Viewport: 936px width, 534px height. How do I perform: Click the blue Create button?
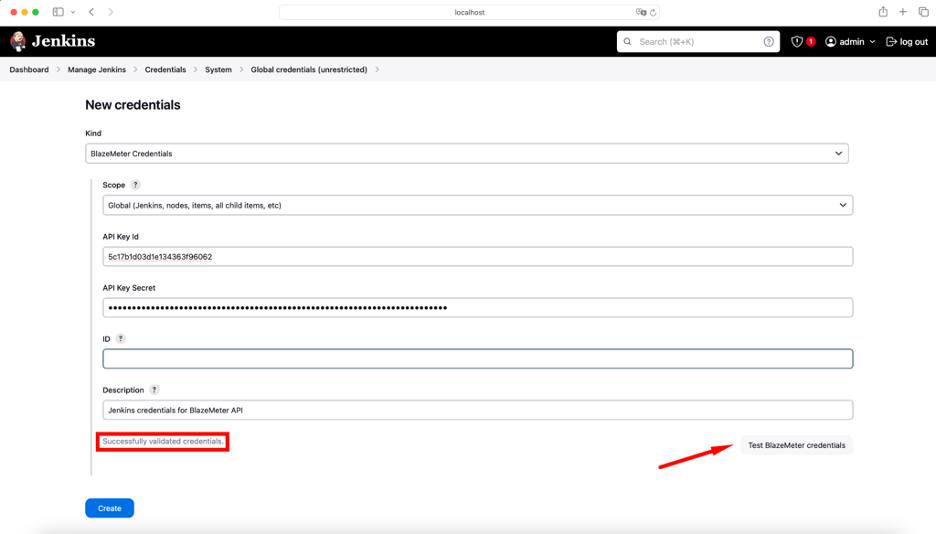(x=109, y=508)
